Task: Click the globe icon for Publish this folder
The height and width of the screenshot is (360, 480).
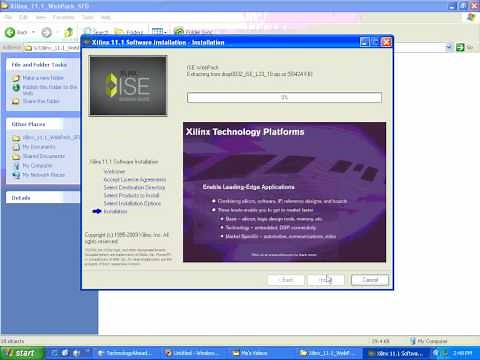Action: 16,88
